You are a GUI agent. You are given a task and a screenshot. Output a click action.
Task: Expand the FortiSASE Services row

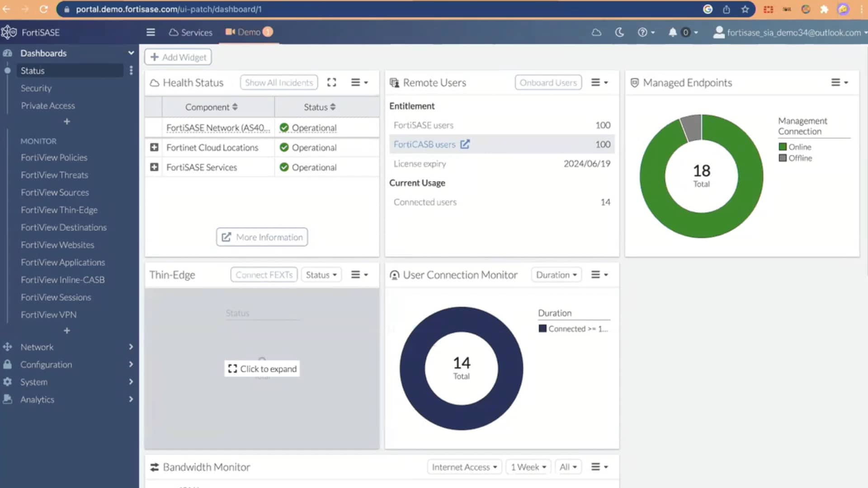click(154, 167)
